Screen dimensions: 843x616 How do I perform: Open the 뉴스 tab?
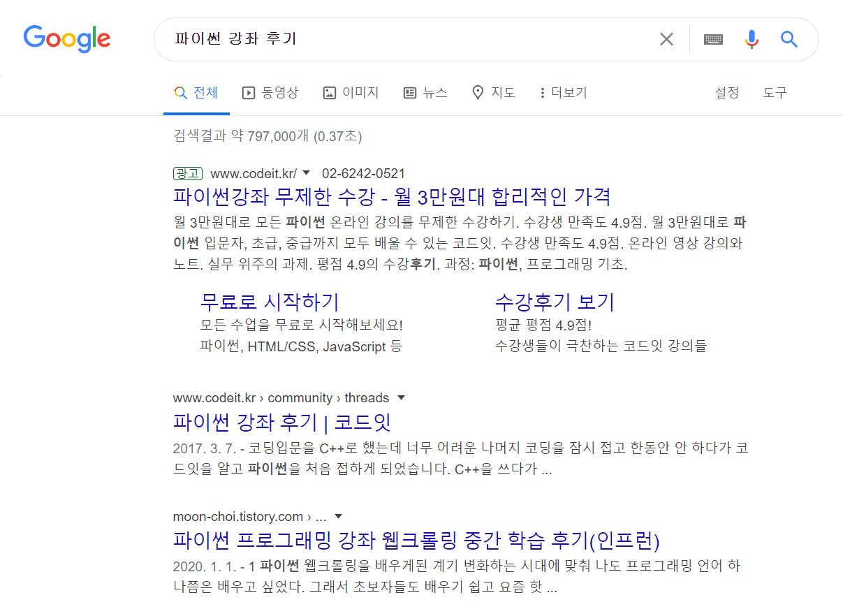coord(425,93)
